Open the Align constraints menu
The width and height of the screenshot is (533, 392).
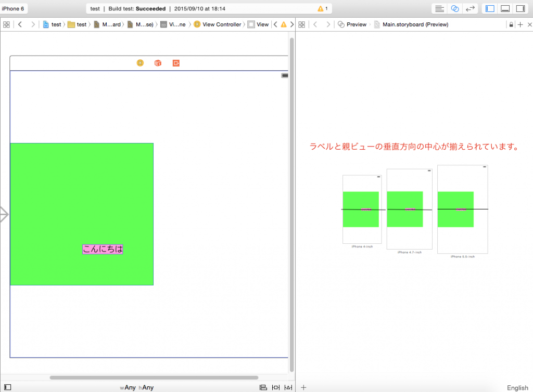click(263, 387)
